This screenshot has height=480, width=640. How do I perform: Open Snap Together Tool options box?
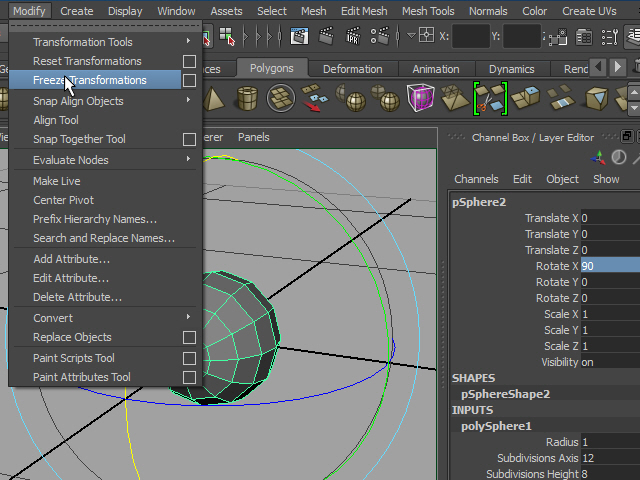coord(189,139)
